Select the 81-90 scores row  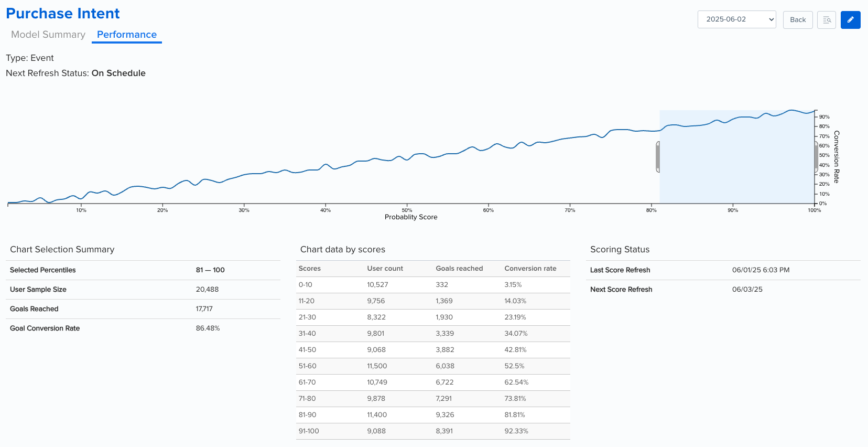coord(433,415)
